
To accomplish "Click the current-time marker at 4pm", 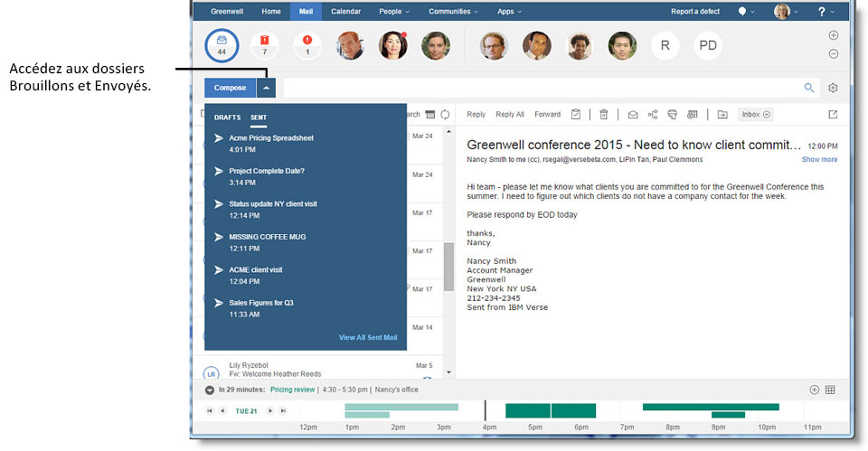I will [486, 411].
